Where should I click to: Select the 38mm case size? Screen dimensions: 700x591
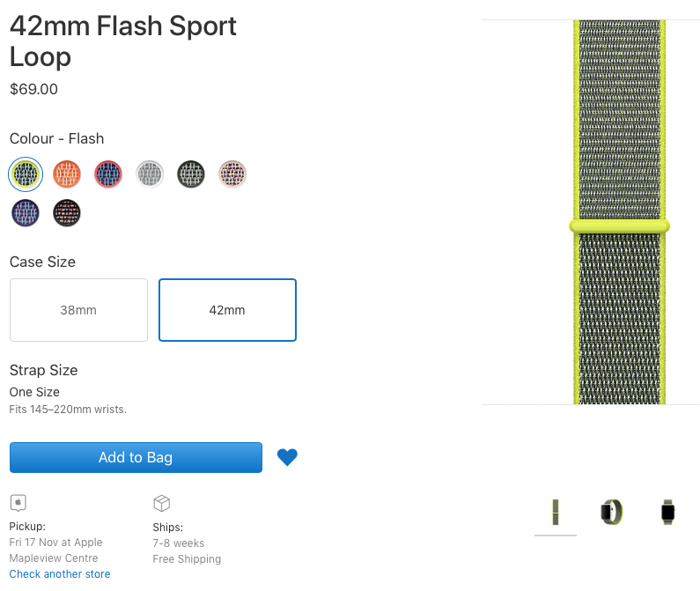click(x=78, y=310)
